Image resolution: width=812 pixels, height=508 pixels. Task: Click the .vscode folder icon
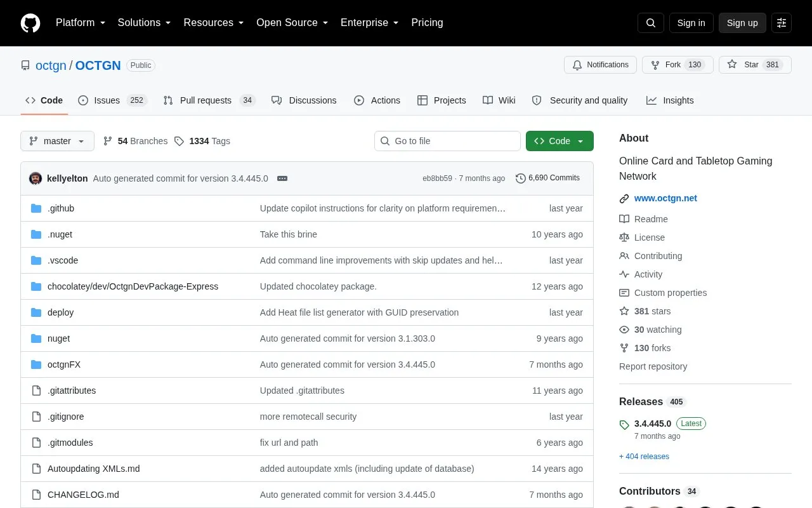(36, 260)
